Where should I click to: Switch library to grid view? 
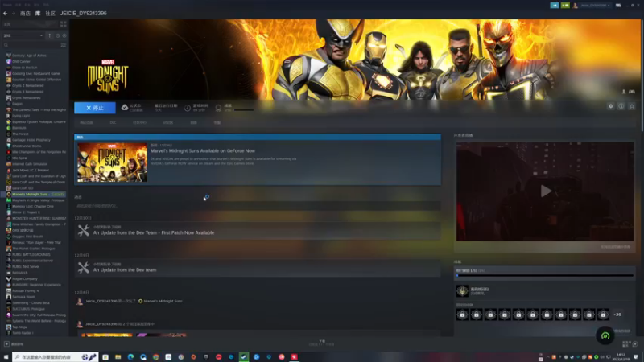[x=64, y=24]
